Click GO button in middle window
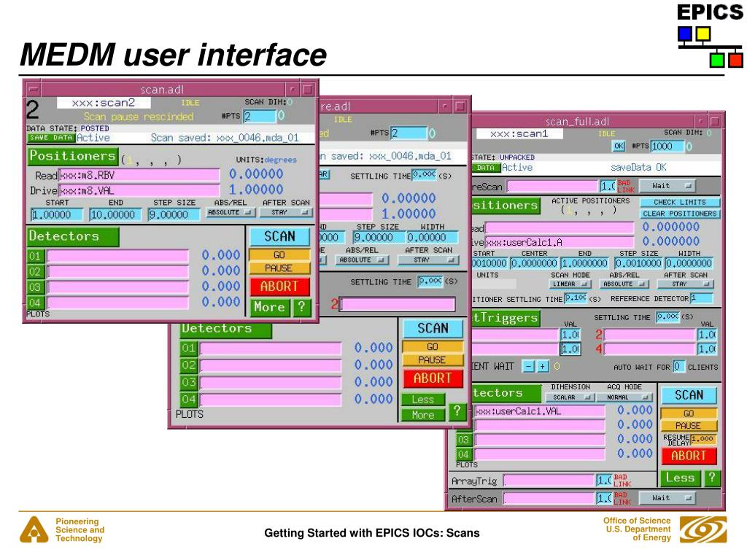Screen dimensions: 747x560 click(x=433, y=346)
